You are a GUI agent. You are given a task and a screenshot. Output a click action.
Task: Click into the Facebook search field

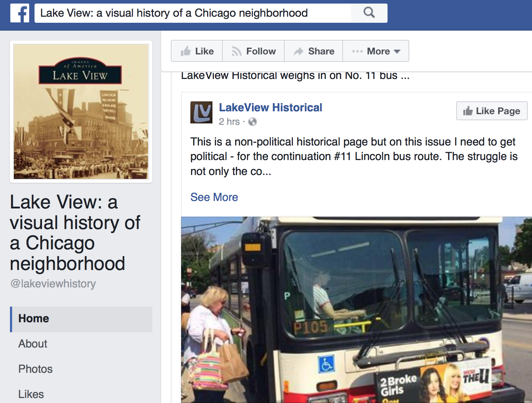pos(193,13)
